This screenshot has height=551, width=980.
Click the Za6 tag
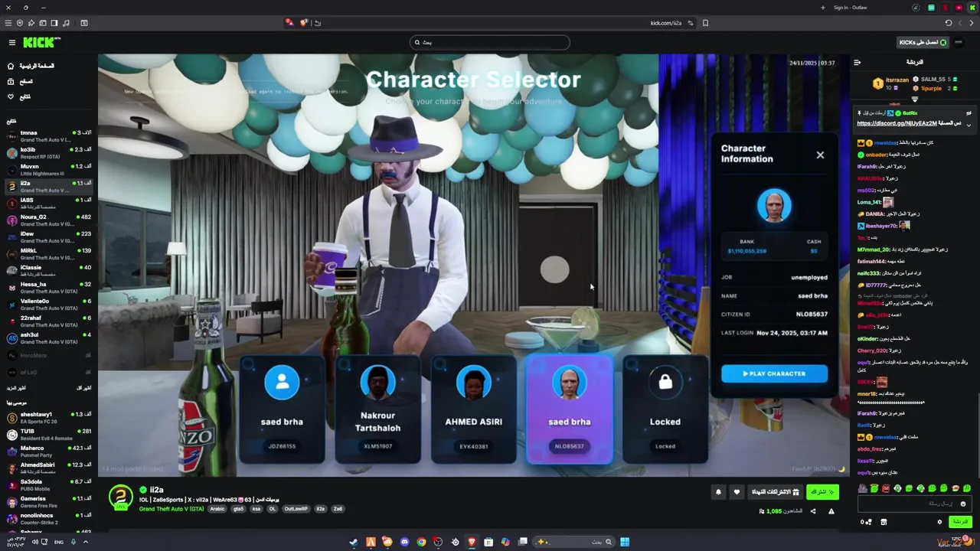(x=338, y=509)
